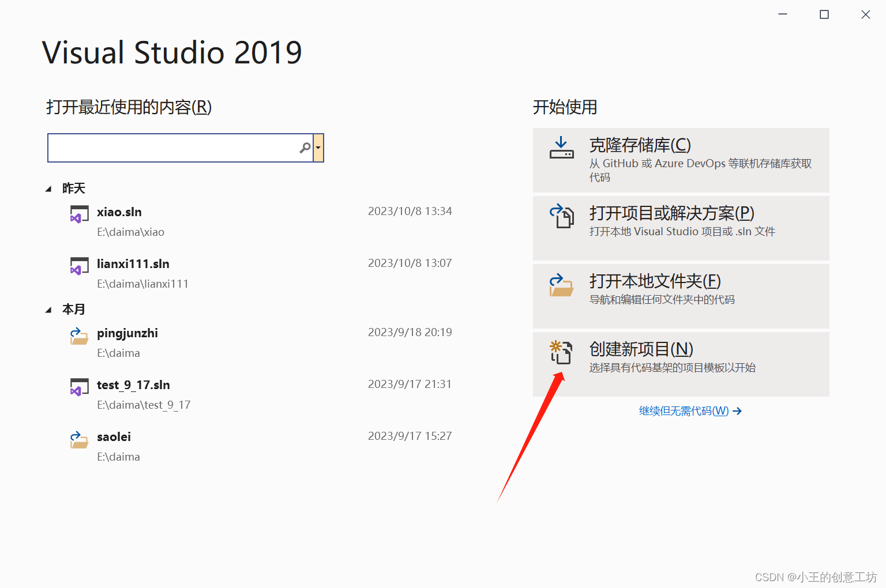The height and width of the screenshot is (588, 886).
Task: Click the xiao.sln solution file icon
Action: click(79, 214)
